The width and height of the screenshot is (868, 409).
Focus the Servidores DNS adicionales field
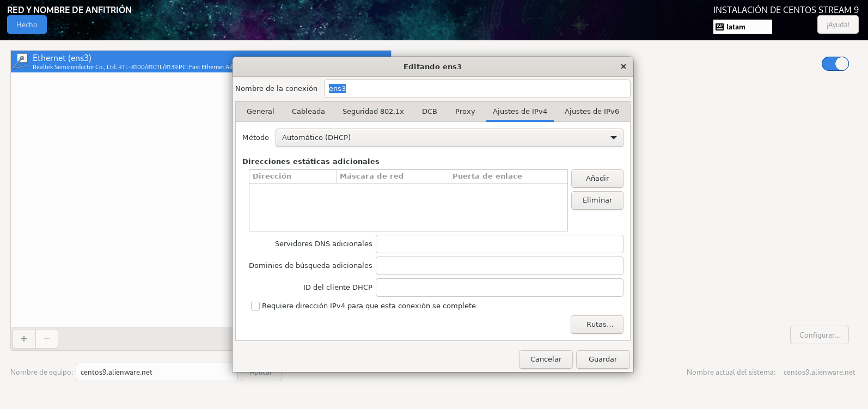499,244
